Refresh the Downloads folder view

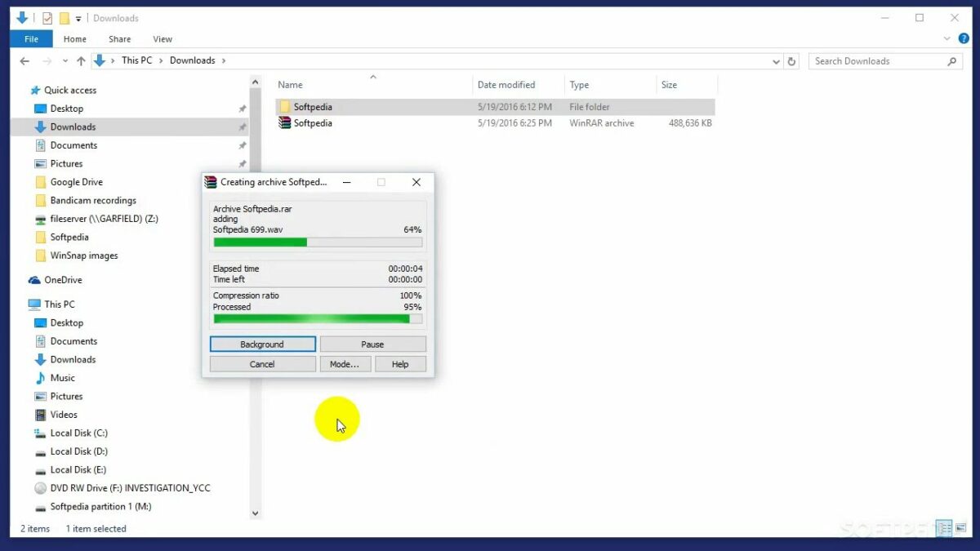click(791, 61)
